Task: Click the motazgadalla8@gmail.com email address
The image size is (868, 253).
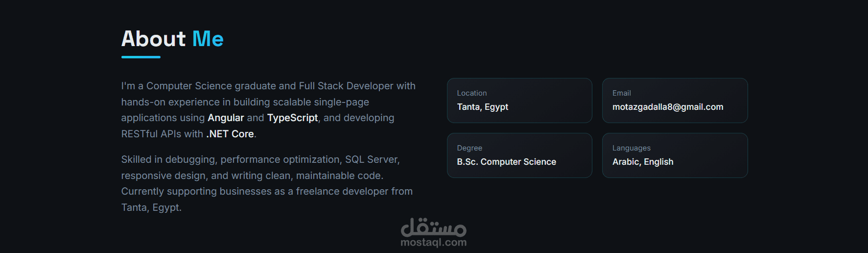Action: 667,107
